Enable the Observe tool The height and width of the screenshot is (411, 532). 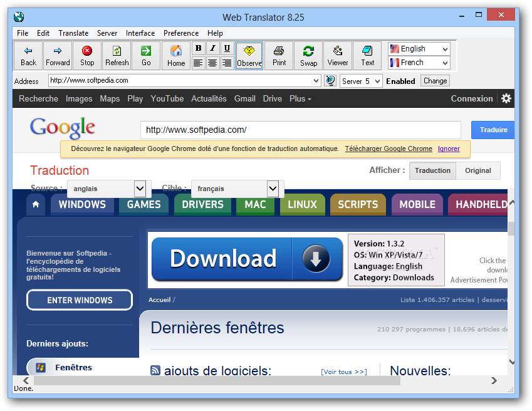click(x=249, y=56)
